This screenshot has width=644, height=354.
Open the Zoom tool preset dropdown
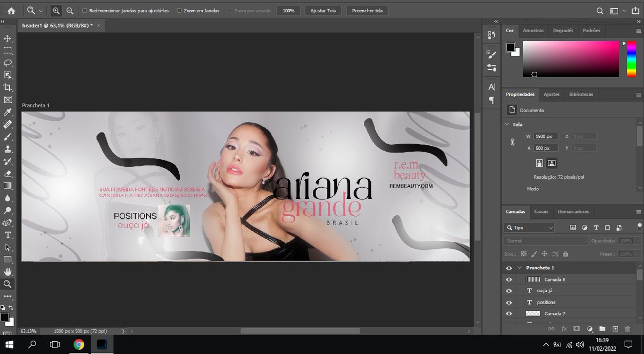tap(41, 11)
